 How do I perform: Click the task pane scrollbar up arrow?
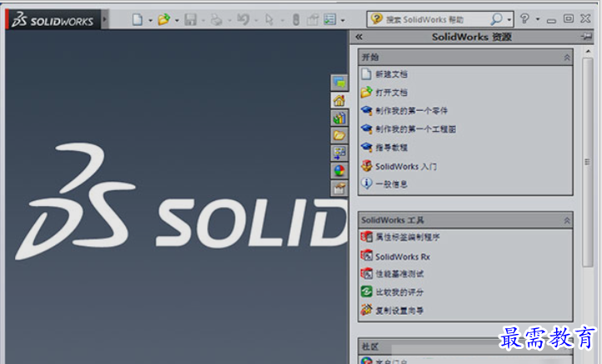(588, 51)
